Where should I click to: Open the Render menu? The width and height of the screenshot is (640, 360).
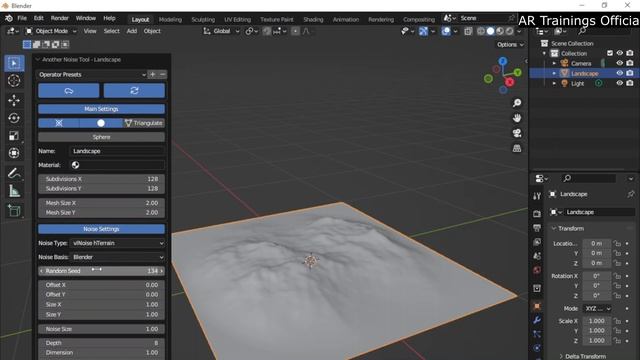coord(60,18)
